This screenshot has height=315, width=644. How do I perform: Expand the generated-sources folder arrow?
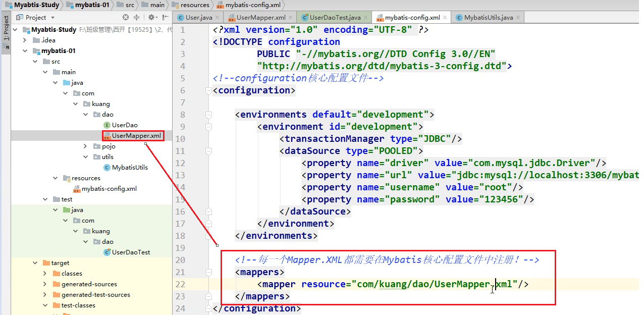45,284
